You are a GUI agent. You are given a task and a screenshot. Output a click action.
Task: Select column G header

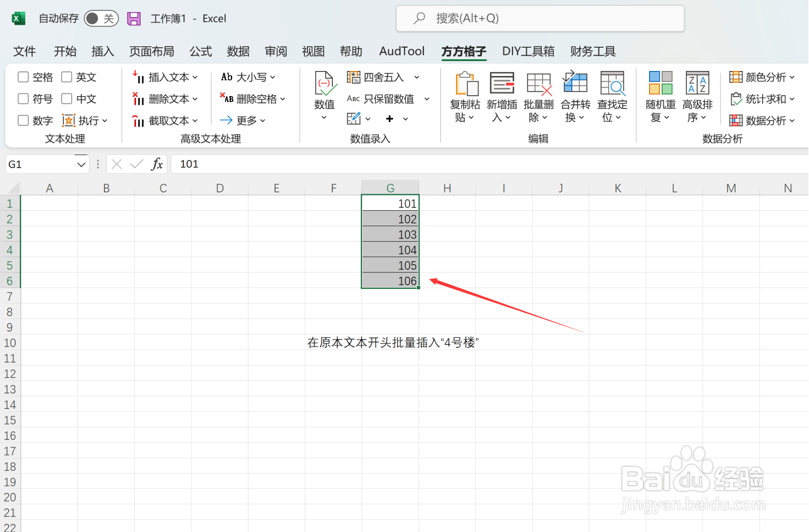pos(390,188)
